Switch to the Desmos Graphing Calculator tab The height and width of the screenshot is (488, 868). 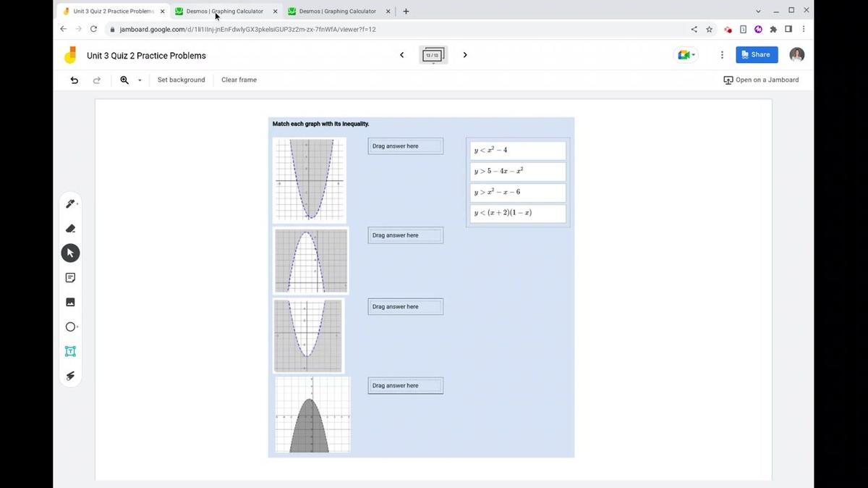224,11
